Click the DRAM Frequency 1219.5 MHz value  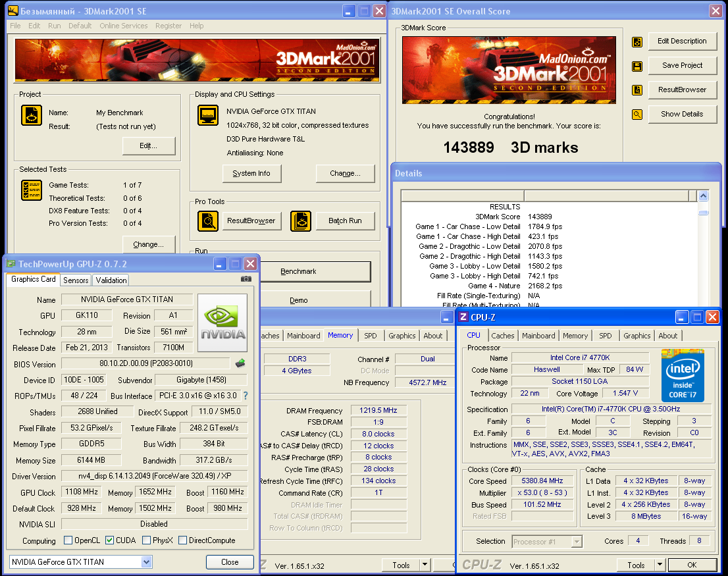click(378, 410)
